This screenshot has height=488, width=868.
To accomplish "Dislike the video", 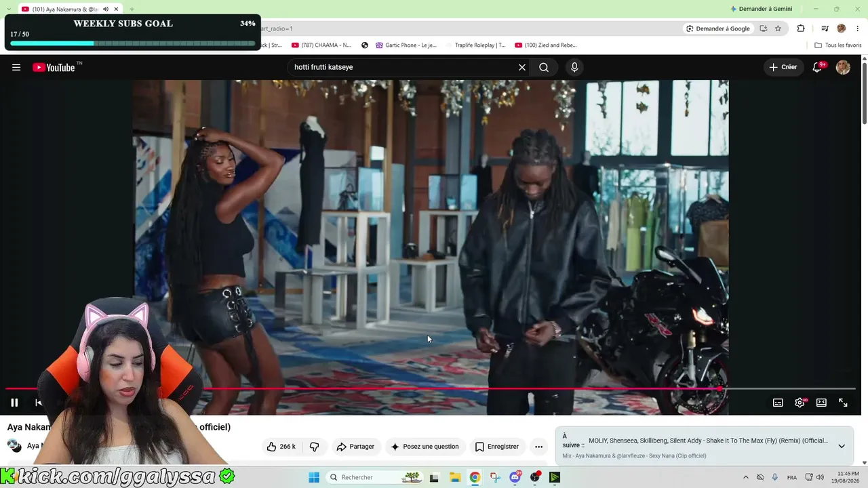I will 315,447.
